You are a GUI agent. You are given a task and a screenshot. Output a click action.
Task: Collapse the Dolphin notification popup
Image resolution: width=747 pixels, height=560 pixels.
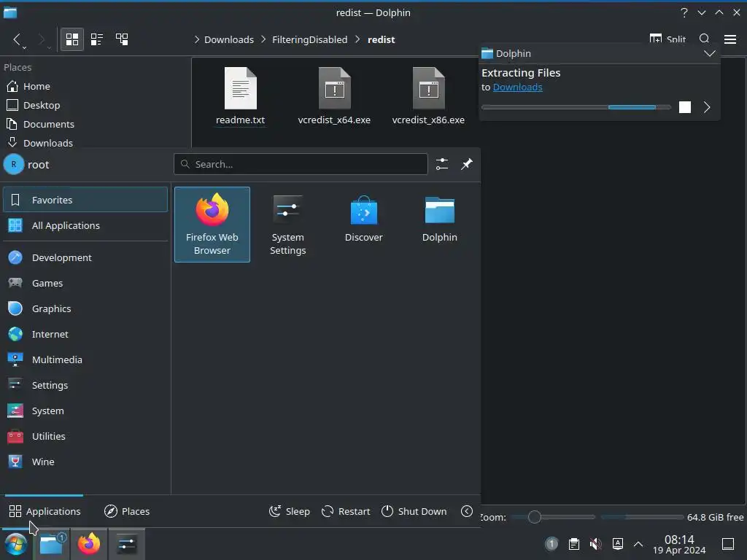click(x=709, y=53)
